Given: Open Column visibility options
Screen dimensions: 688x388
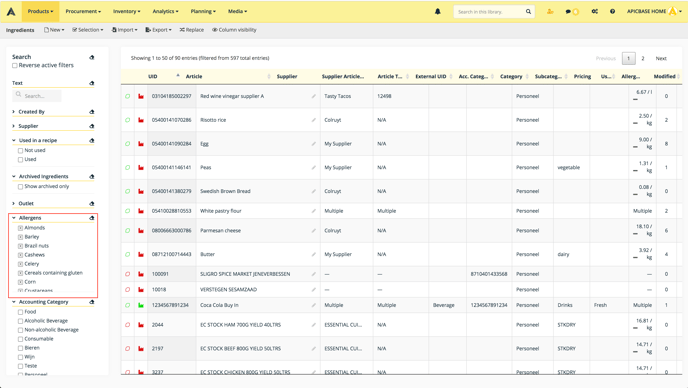Looking at the screenshot, I should point(234,30).
